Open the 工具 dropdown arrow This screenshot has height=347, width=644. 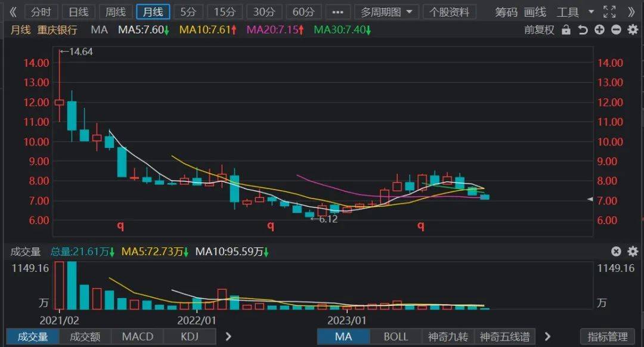(x=592, y=12)
